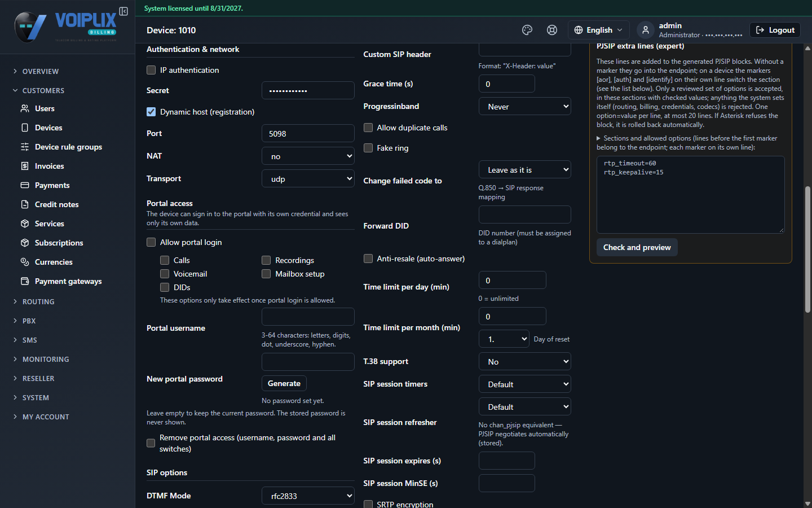Open the support lifebuoy icon
Viewport: 812px width, 508px height.
552,30
